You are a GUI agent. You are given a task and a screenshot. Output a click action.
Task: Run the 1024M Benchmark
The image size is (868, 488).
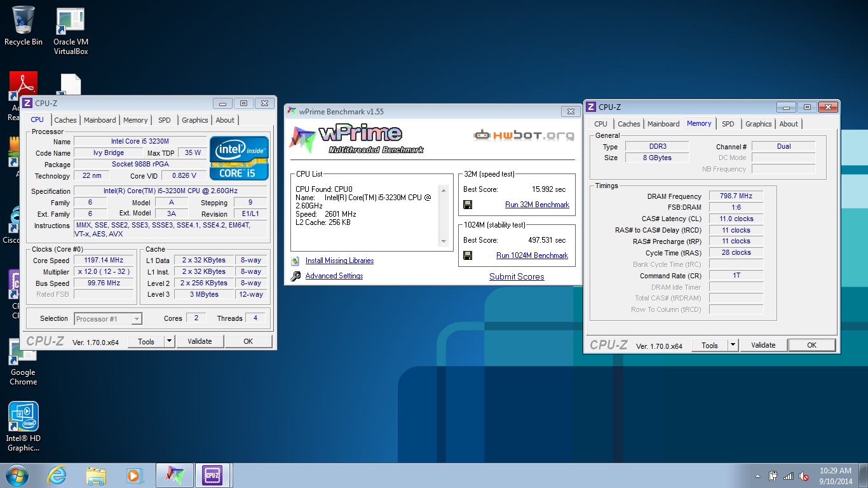coord(532,255)
